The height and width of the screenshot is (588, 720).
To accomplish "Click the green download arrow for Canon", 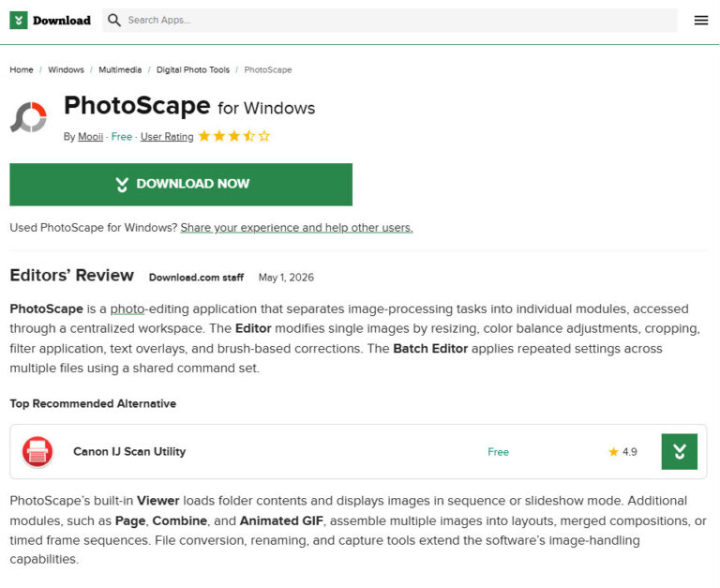I will pyautogui.click(x=679, y=452).
